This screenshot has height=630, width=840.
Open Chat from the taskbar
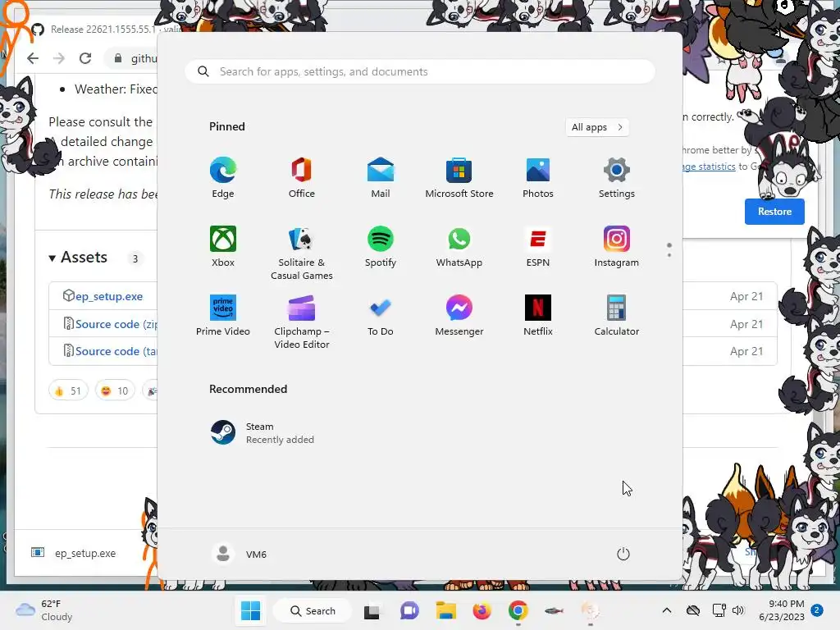pos(409,610)
